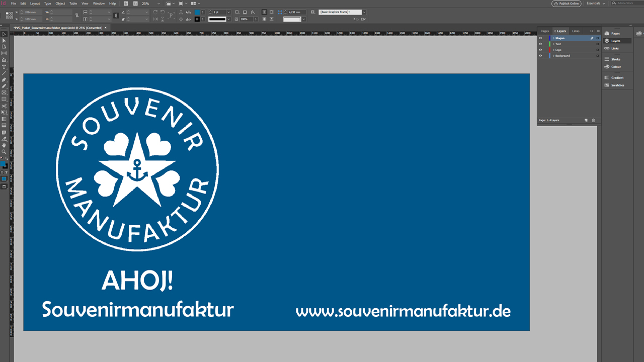Click the Create new layer icon
The image size is (644, 362).
click(586, 120)
